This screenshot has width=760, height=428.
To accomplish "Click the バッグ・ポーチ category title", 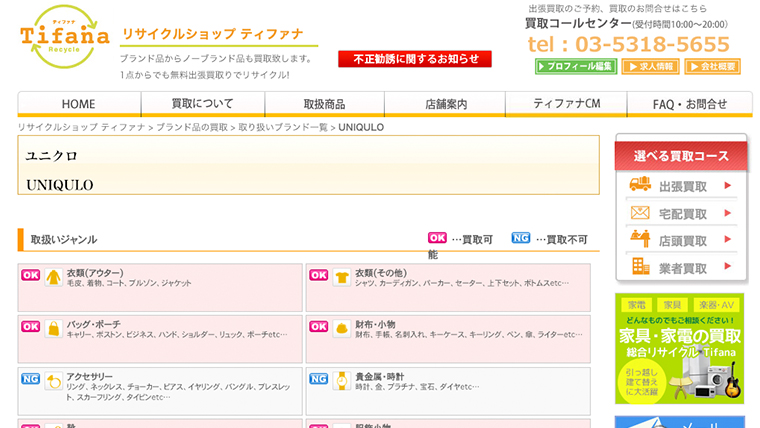I will coord(94,324).
